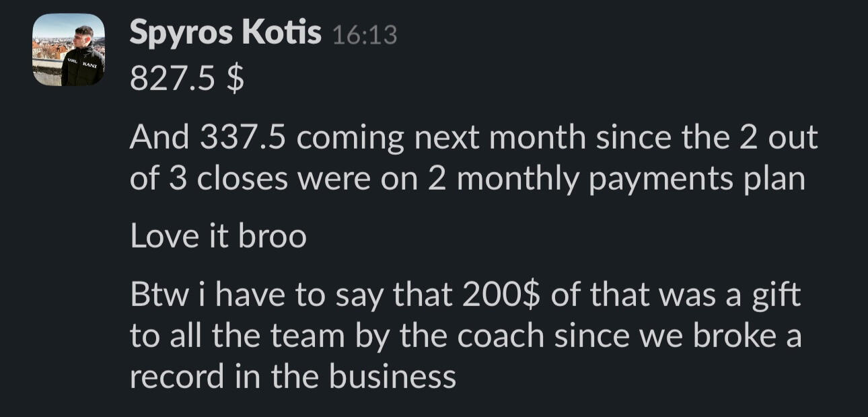Click the "337.5" amount in the message
Viewport: 868px width, 417px height.
click(243, 138)
